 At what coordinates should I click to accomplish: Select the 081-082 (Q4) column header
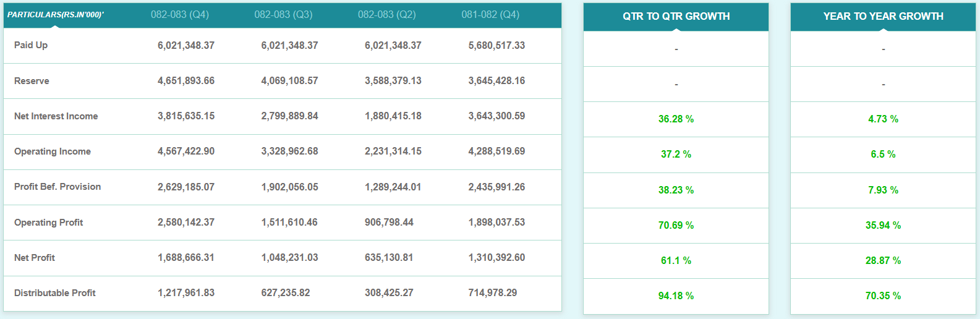pos(490,14)
